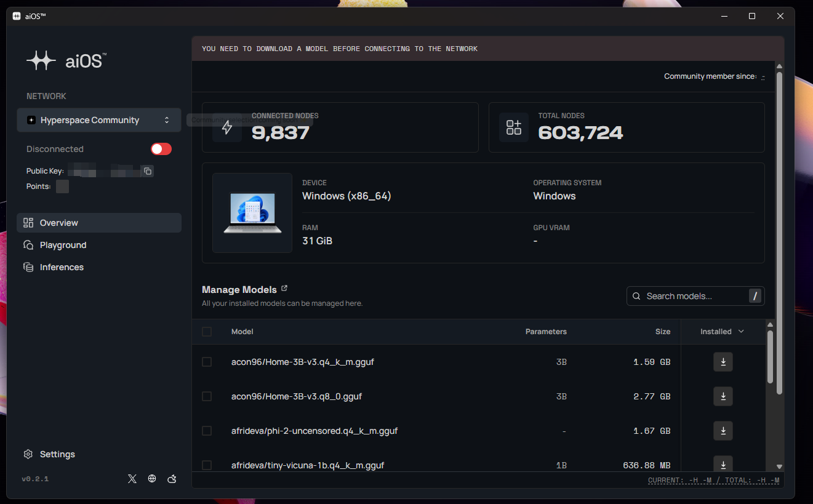Download the afrideva/phi-2-uncensored model

(723, 431)
